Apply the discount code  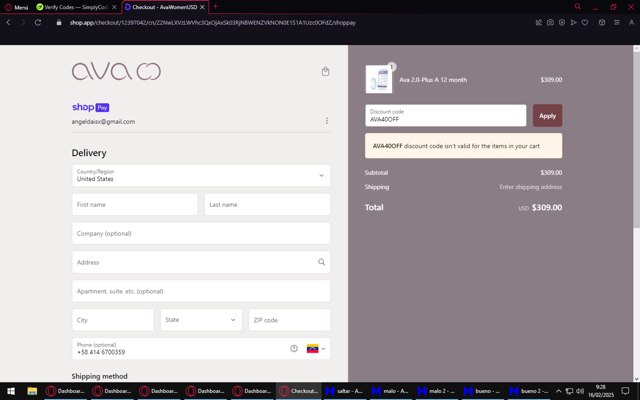coord(547,116)
